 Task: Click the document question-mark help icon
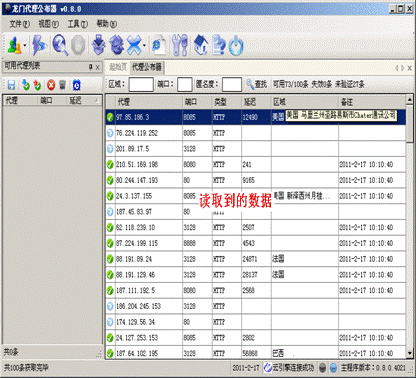[219, 45]
